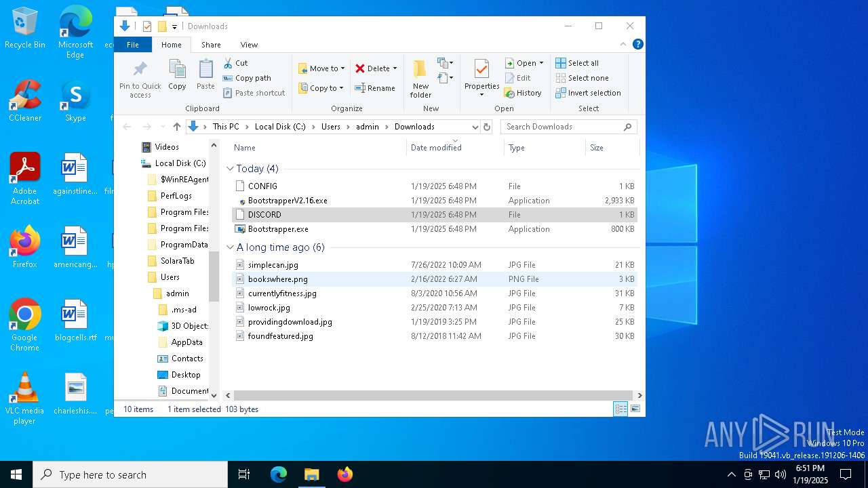Open Firefox from the taskbar
This screenshot has height=488, width=868.
345,474
